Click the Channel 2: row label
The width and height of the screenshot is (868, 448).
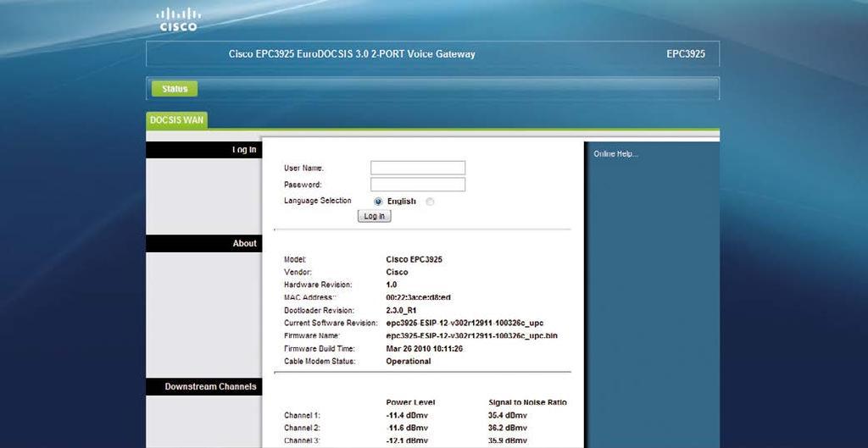pyautogui.click(x=303, y=428)
